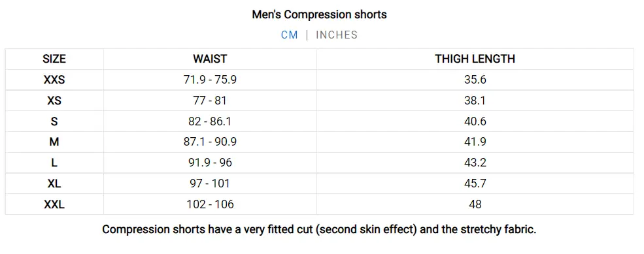
Task: Switch units to INCHES
Action: point(336,35)
